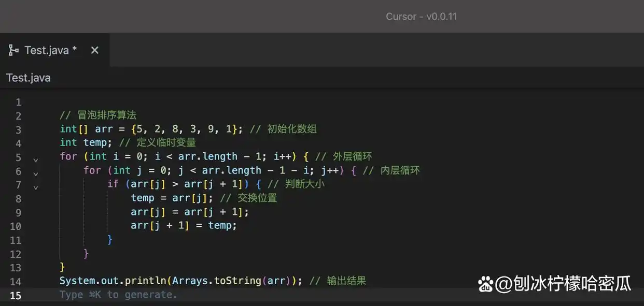
Task: Click the blue closing brace on line 11
Action: pyautogui.click(x=109, y=239)
